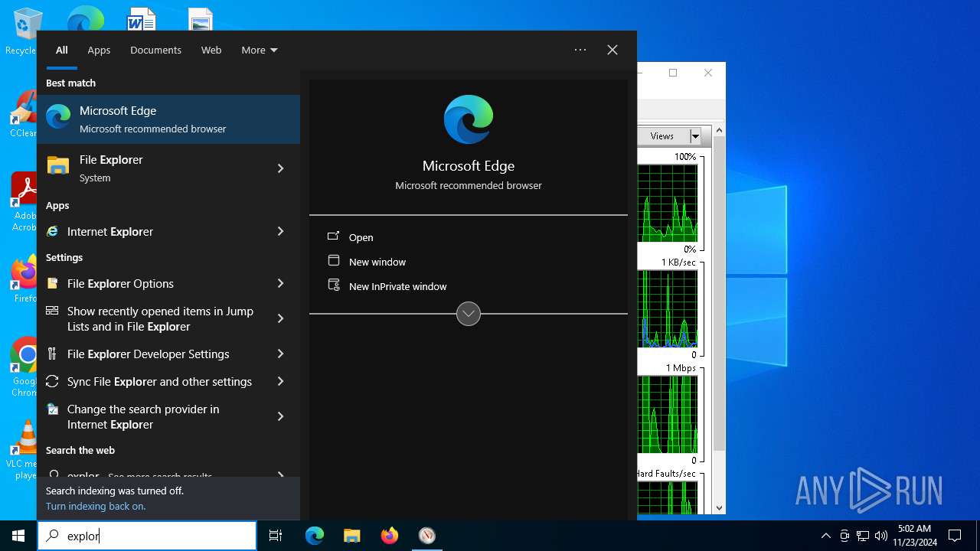The height and width of the screenshot is (551, 980).
Task: Open the Resource Monitor taskbar icon
Action: [x=426, y=536]
